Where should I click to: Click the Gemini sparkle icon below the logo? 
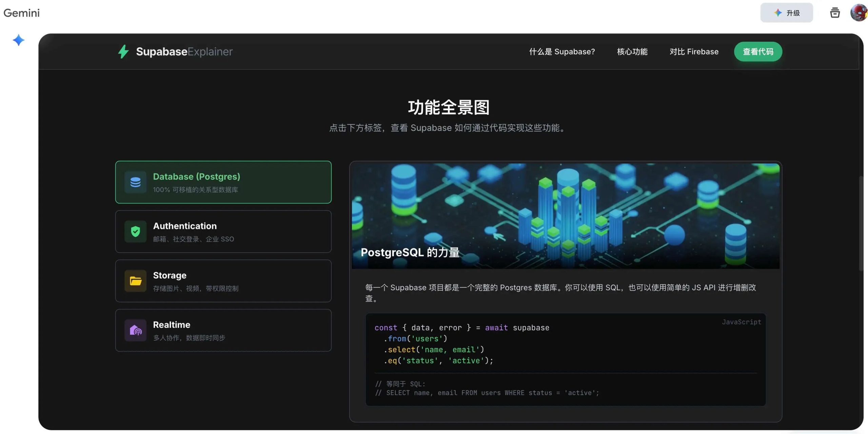19,40
